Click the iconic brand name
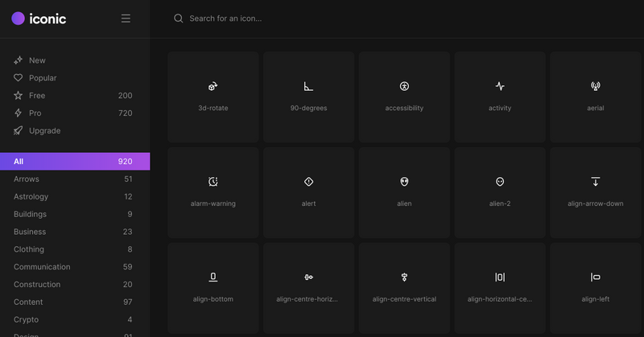The width and height of the screenshot is (644, 337). pos(47,18)
